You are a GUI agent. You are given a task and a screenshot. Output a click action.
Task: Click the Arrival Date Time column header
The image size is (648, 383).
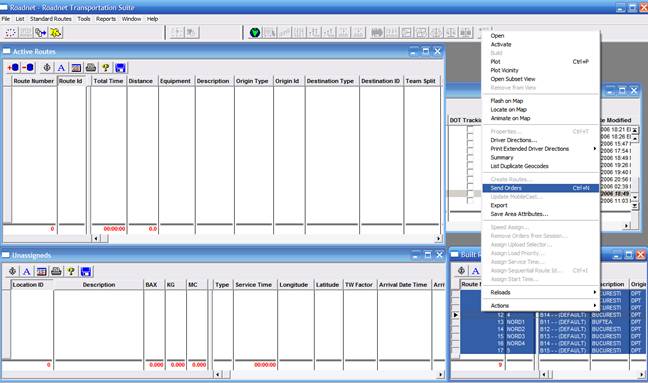point(403,285)
